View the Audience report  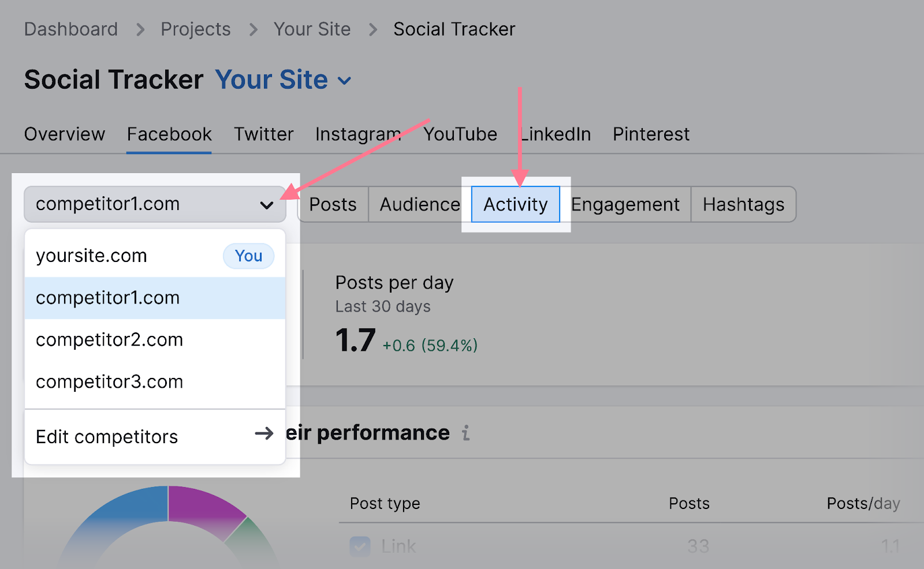click(x=420, y=204)
